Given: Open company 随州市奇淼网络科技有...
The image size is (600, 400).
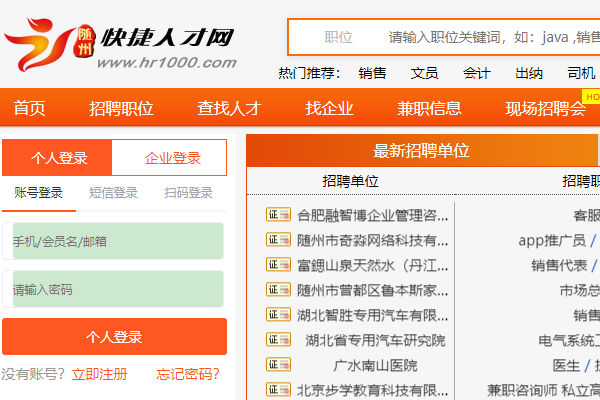Looking at the screenshot, I should [372, 240].
